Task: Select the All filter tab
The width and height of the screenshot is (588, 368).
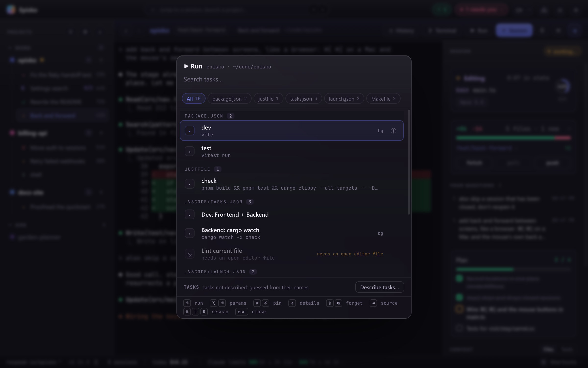Action: (194, 99)
